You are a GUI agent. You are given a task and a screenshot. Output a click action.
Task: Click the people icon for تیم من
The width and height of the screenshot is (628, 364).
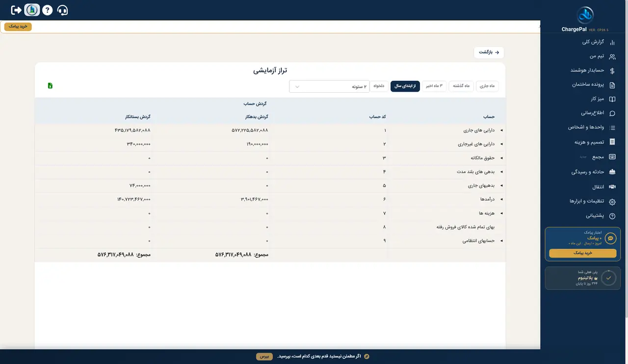pos(612,56)
